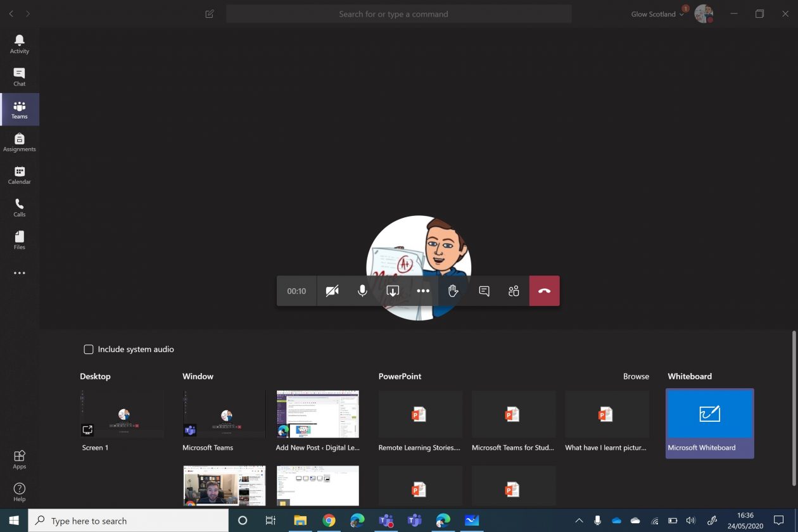Show the meeting conversation panel
798x532 pixels.
pyautogui.click(x=484, y=291)
